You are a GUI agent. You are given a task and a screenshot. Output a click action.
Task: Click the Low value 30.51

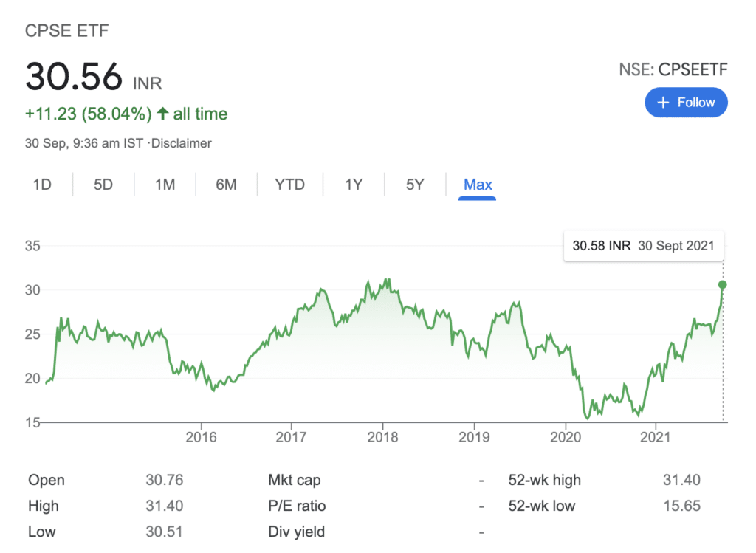click(x=165, y=532)
